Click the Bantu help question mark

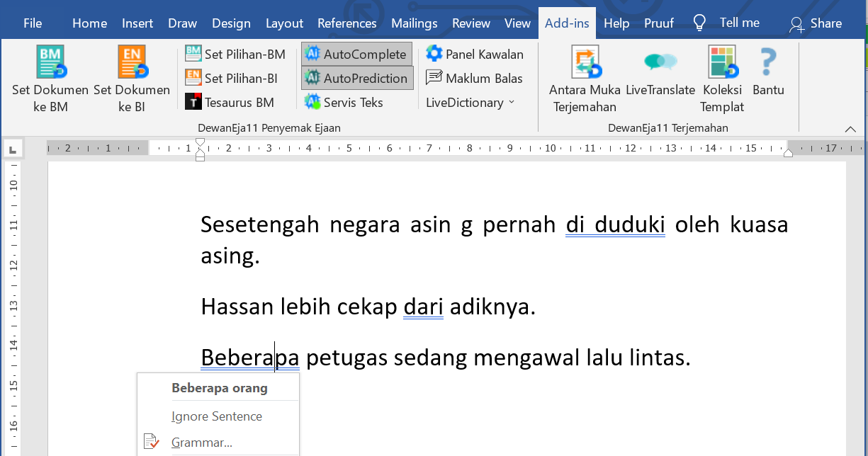pos(768,62)
